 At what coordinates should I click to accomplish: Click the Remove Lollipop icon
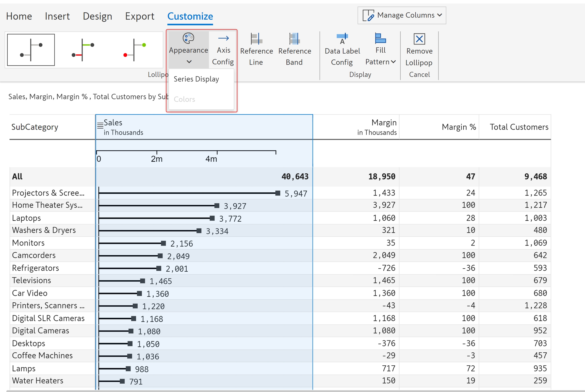[x=419, y=39]
